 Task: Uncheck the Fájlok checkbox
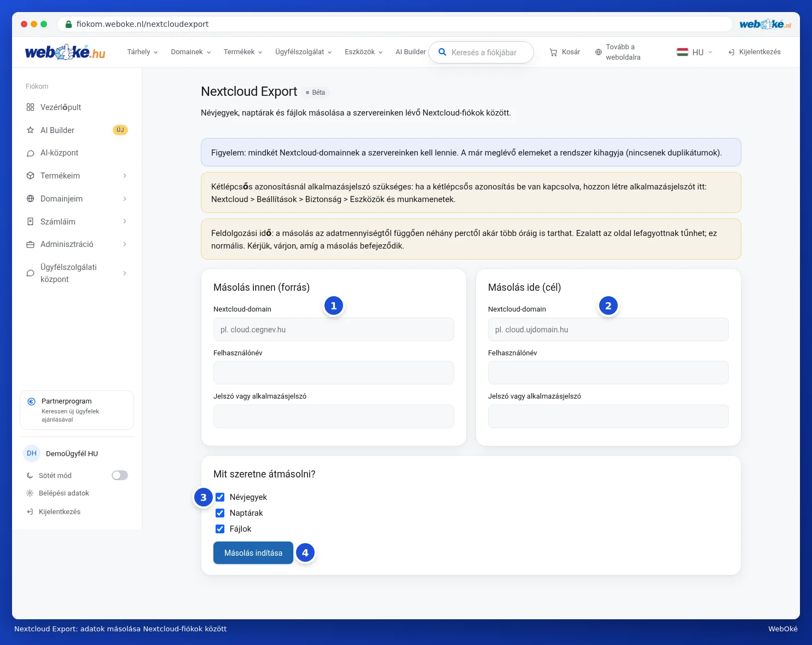point(220,529)
